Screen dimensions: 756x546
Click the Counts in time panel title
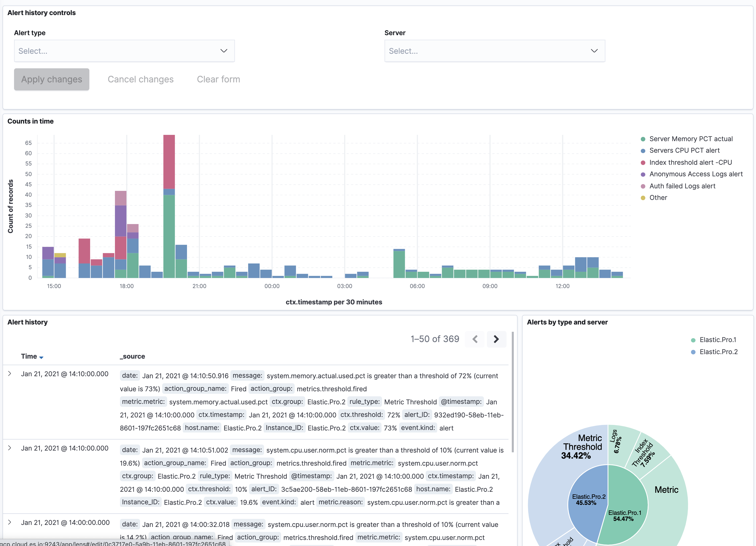30,121
